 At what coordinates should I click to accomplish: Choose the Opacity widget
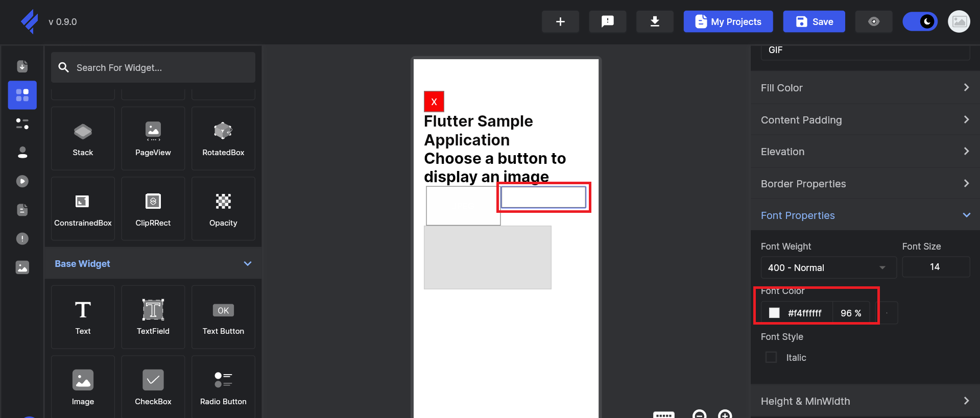(223, 203)
